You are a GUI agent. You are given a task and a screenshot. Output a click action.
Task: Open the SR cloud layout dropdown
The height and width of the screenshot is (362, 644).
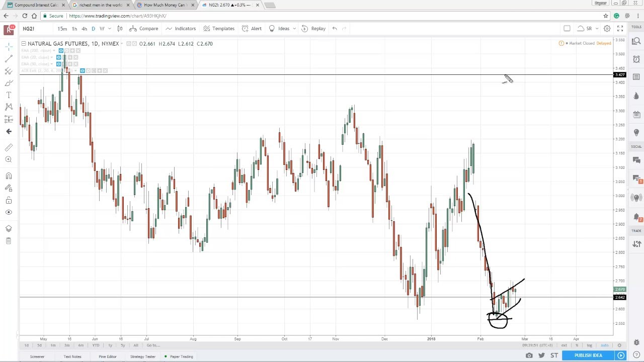(588, 29)
